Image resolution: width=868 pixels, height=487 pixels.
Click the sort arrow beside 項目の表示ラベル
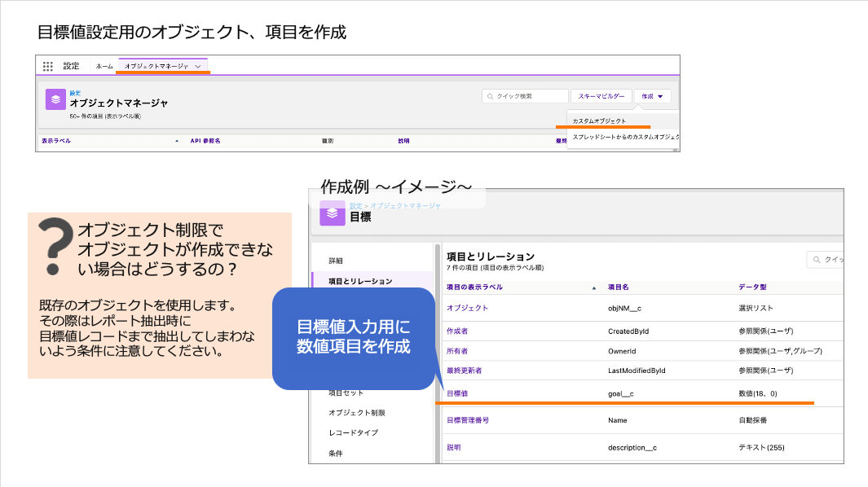(x=594, y=287)
